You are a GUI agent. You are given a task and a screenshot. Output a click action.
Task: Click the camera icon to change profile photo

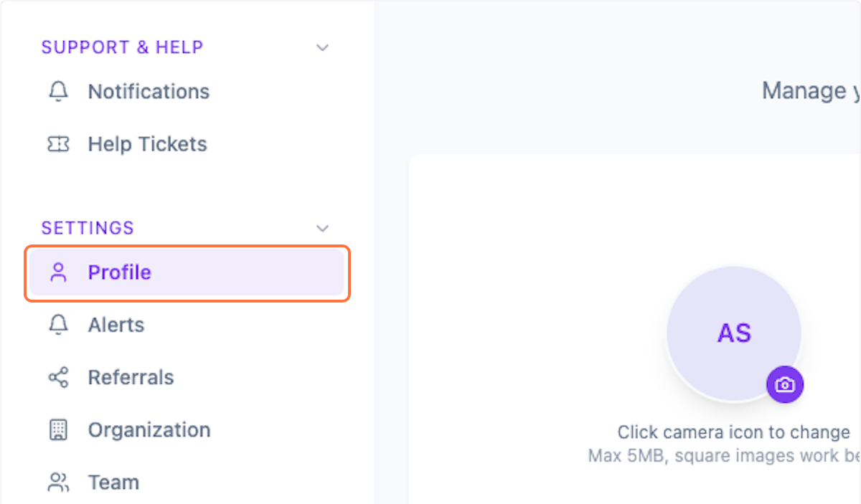point(785,385)
